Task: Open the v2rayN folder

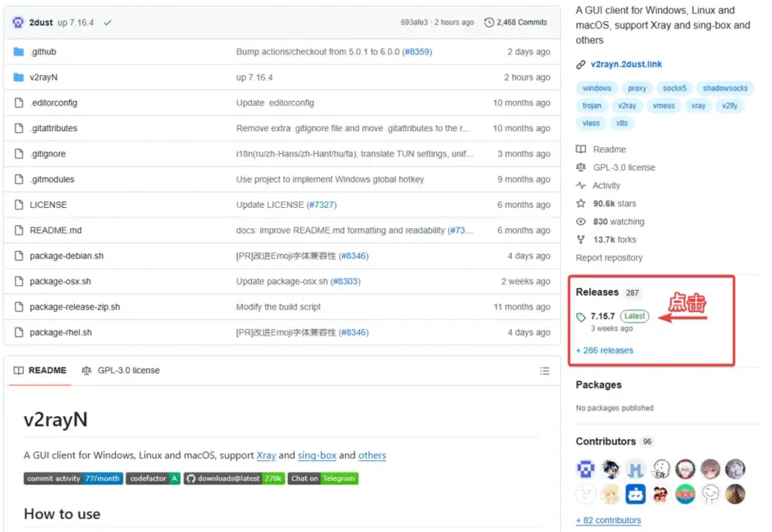Action: (44, 78)
